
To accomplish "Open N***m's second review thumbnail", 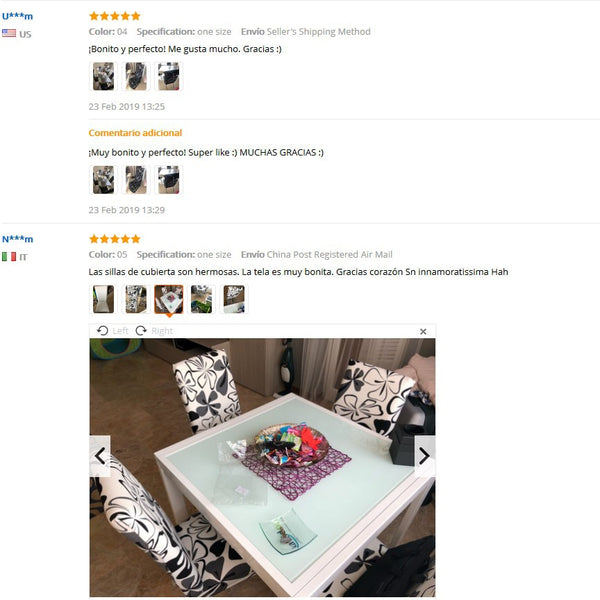I will (x=136, y=299).
